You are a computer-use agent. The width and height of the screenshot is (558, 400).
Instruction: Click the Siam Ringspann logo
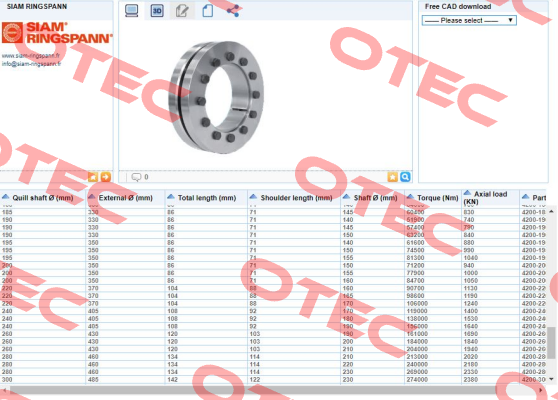57,33
